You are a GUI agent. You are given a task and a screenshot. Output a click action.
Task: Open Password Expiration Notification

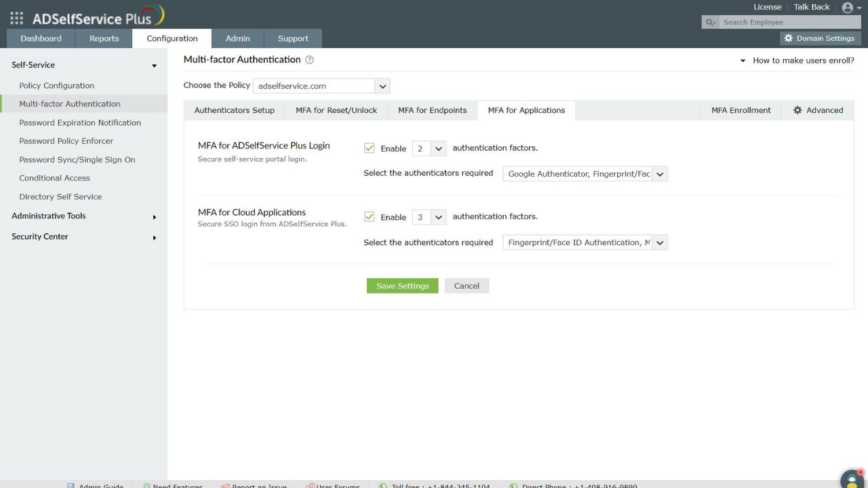(80, 123)
